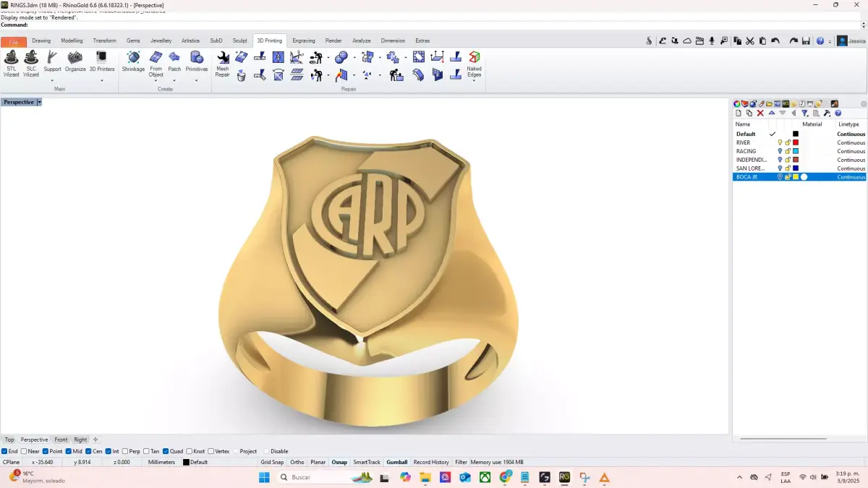The height and width of the screenshot is (488, 868).
Task: Click the hammer tools icon in Layers panel
Action: 827,114
